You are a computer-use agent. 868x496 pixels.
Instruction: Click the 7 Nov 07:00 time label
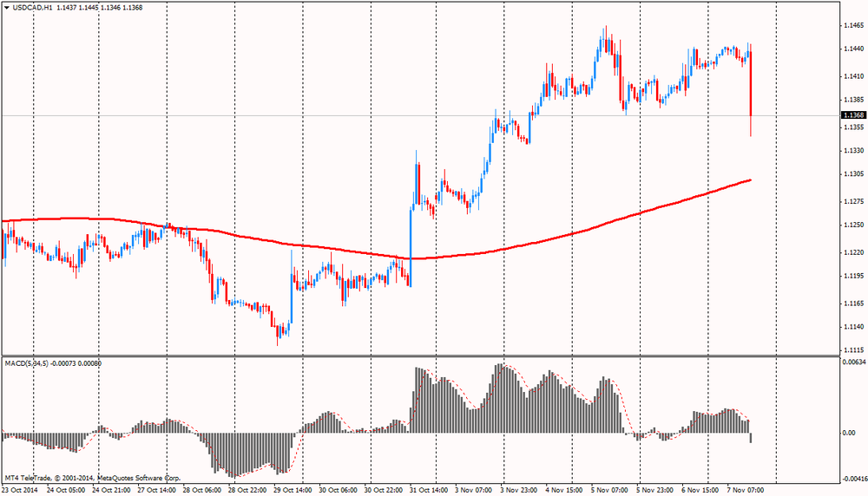(x=746, y=490)
